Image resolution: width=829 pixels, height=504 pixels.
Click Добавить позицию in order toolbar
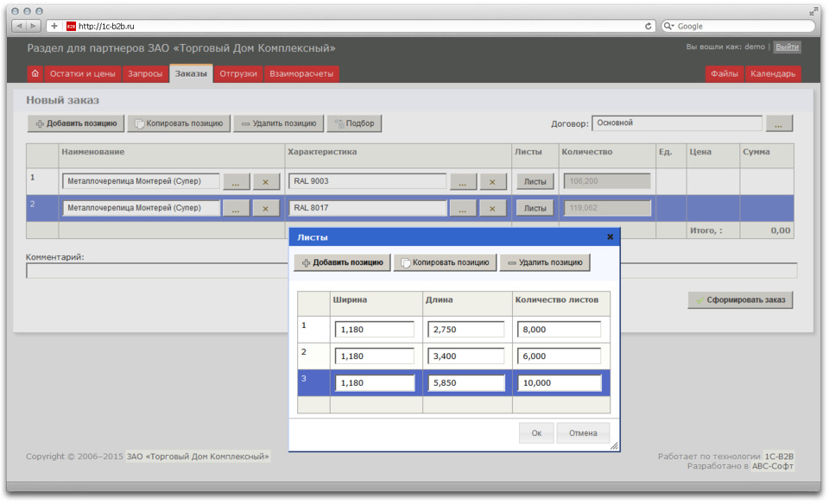coord(76,123)
